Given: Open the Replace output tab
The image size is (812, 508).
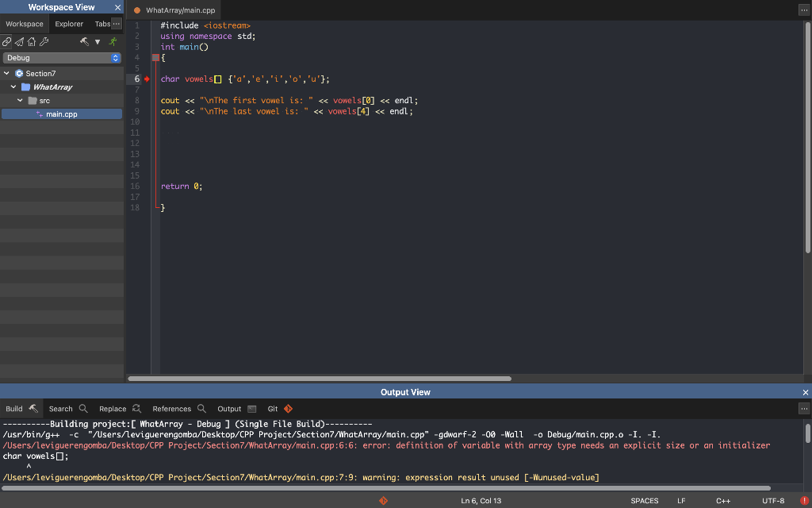Looking at the screenshot, I should point(120,409).
